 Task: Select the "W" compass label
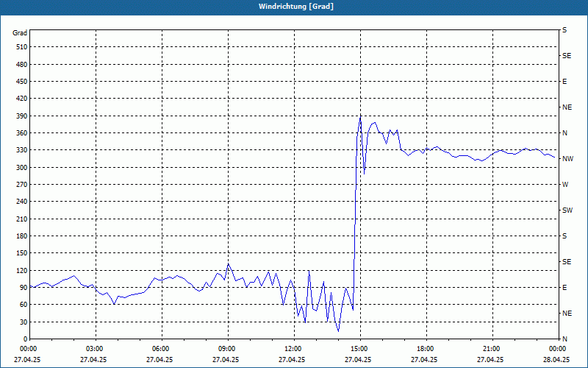pos(565,185)
